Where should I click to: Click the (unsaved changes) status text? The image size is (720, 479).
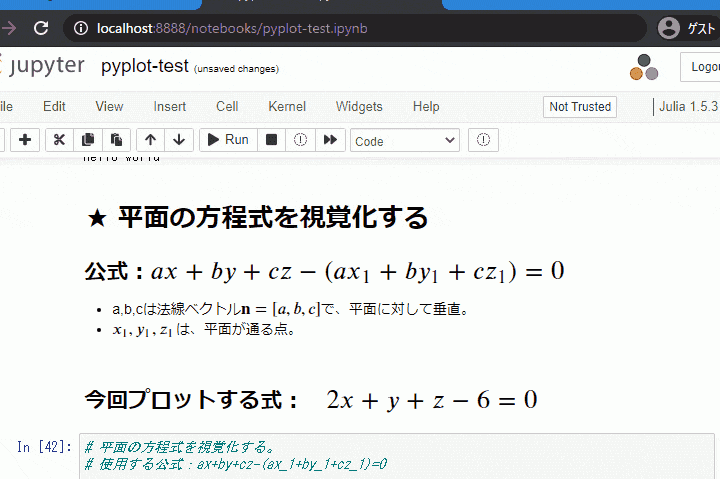coord(236,69)
